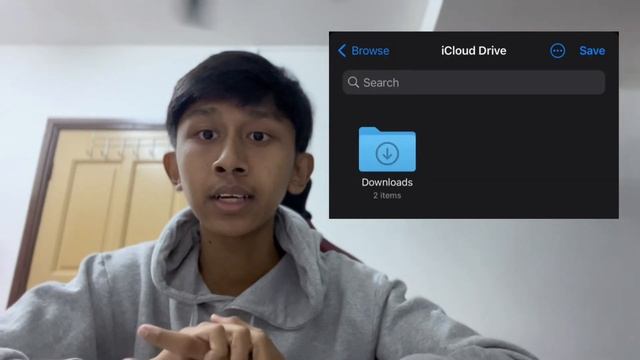
Task: Open the ellipsis more options menu
Action: (x=558, y=51)
